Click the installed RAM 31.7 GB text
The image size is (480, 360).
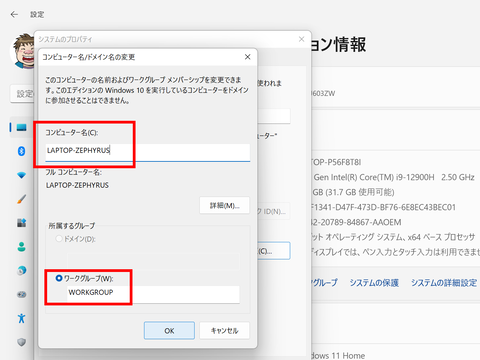(x=353, y=192)
